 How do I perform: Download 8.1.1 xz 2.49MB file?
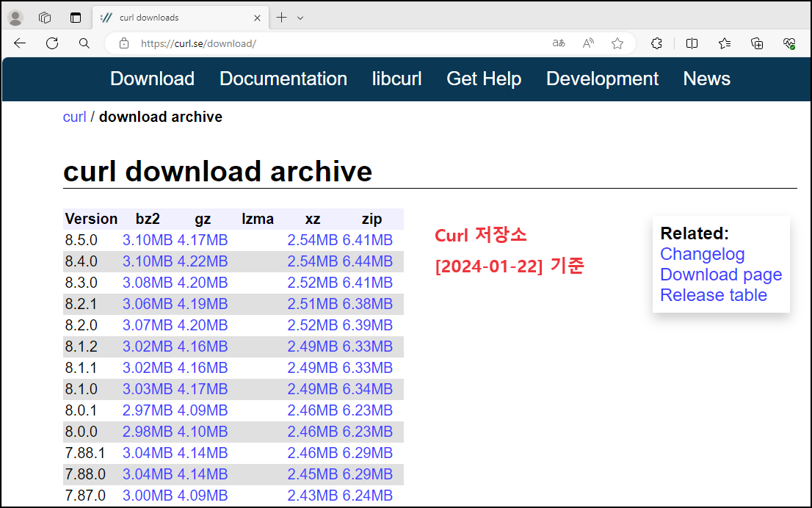(312, 368)
